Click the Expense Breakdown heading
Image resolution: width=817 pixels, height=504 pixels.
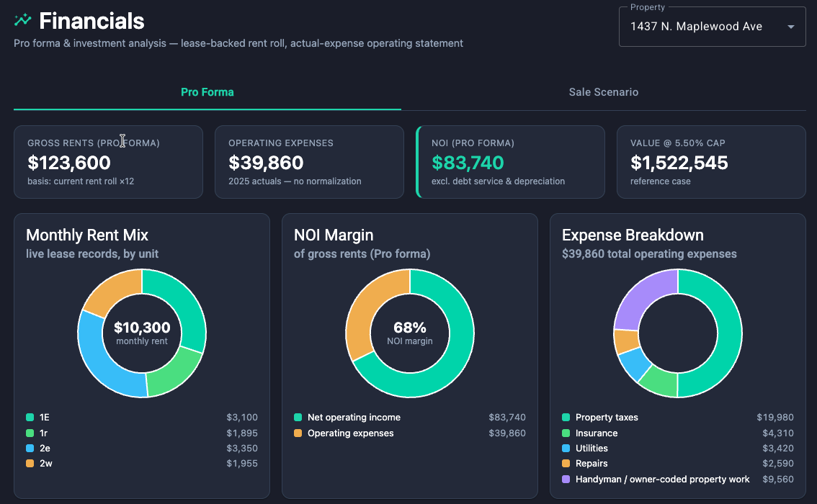[633, 235]
